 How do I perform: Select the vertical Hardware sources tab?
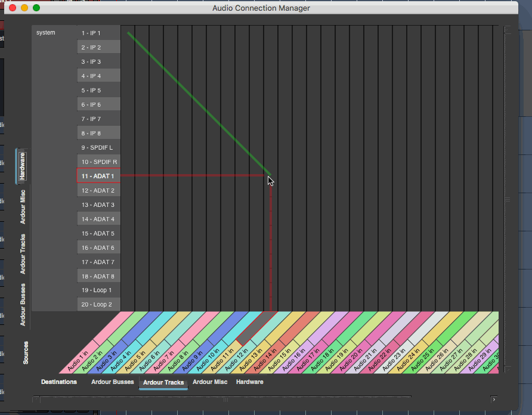[23, 166]
